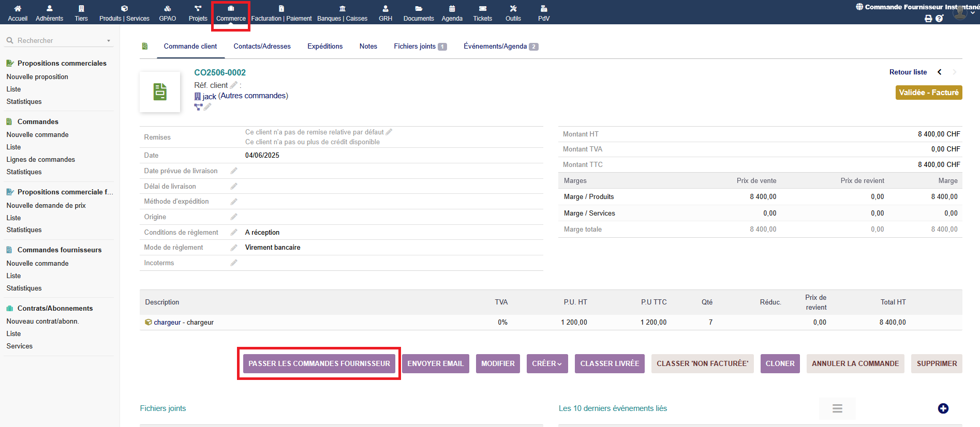The width and height of the screenshot is (980, 427).
Task: Open the hamburger menu beside events list
Action: (837, 408)
